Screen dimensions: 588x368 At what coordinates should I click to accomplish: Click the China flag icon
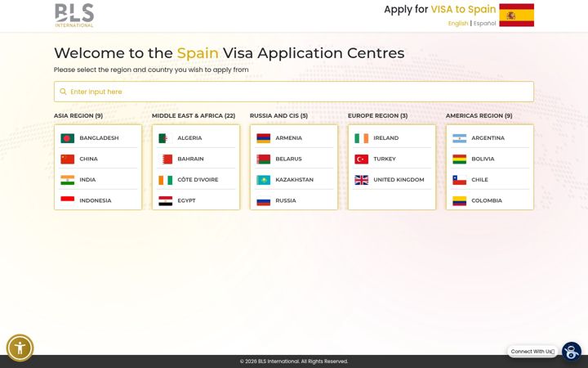68,159
